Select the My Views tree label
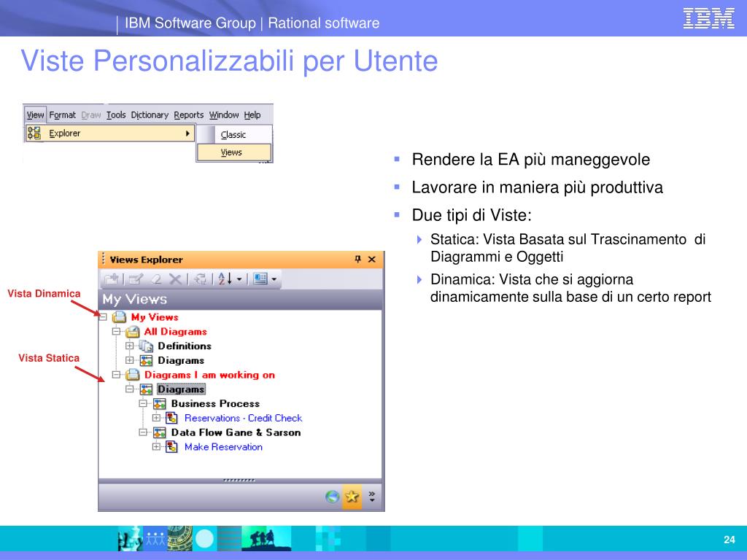The height and width of the screenshot is (560, 747). (155, 317)
